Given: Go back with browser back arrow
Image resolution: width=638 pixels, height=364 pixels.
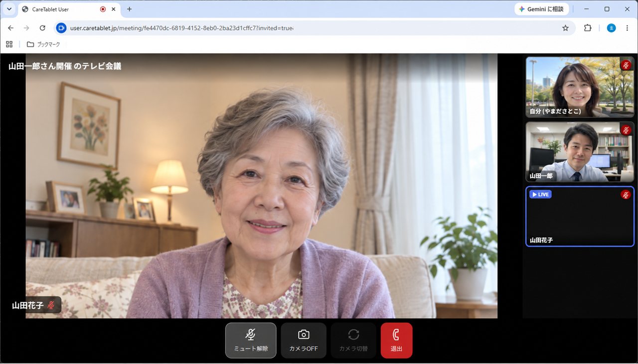Looking at the screenshot, I should coord(10,28).
